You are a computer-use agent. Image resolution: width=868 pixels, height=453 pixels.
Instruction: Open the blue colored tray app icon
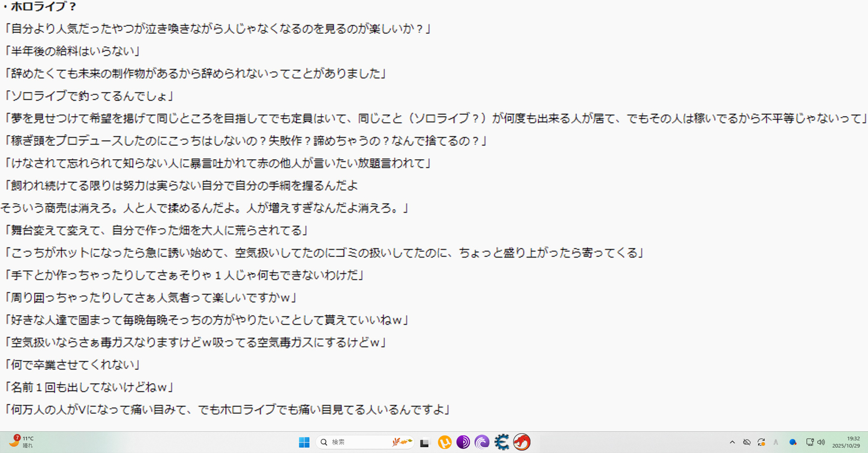pyautogui.click(x=792, y=442)
